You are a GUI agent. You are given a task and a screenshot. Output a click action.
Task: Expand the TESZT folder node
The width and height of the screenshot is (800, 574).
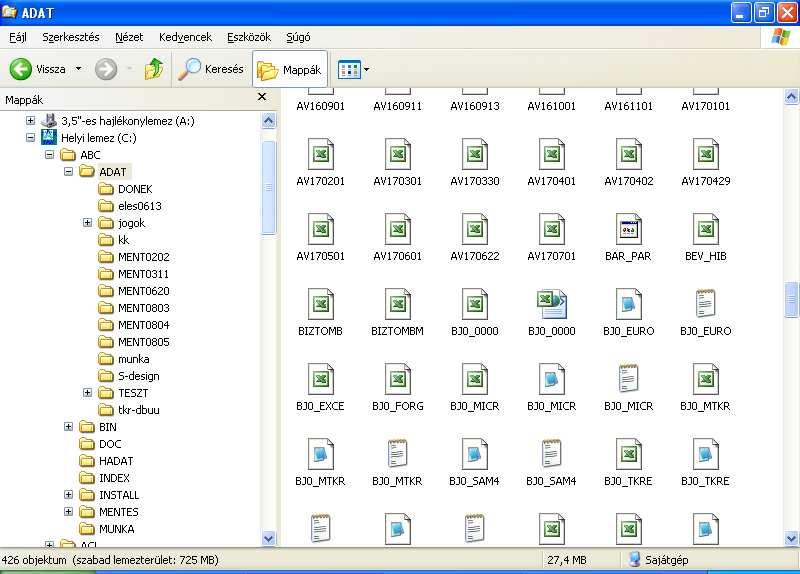pos(87,393)
